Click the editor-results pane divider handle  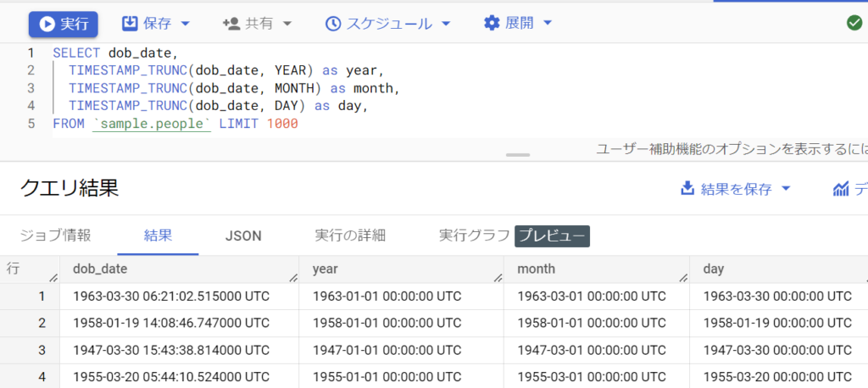tap(518, 155)
